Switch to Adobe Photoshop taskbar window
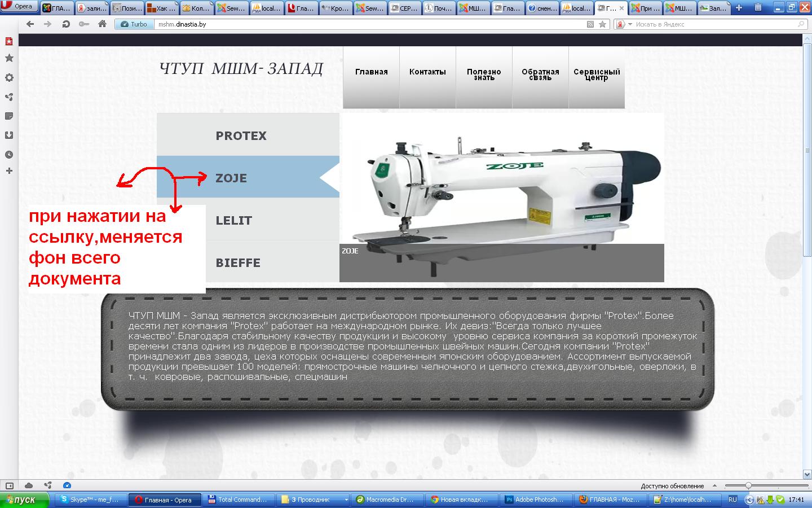 (535, 500)
